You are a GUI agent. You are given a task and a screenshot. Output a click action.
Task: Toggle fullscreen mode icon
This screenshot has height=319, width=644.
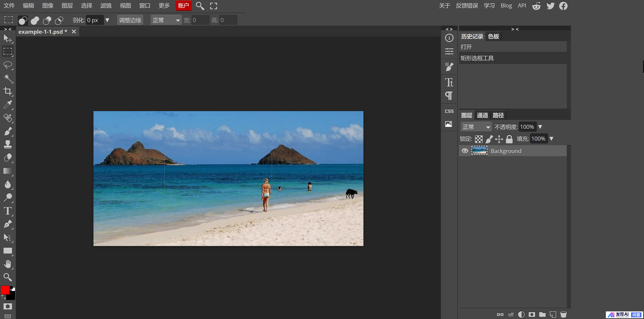pos(213,6)
